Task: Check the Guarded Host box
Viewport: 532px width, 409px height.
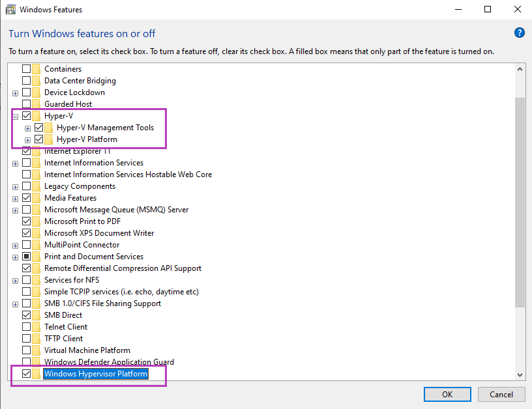Action: 26,104
